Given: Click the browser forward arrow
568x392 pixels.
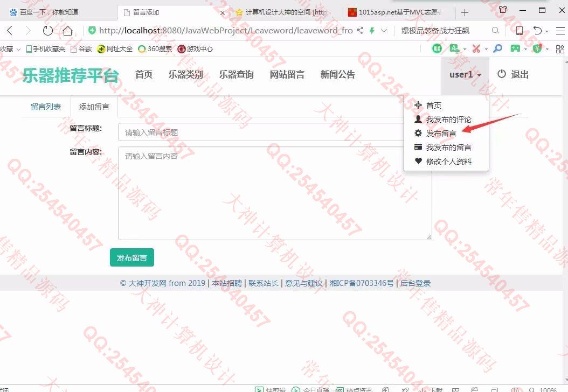Looking at the screenshot, I should [x=28, y=30].
